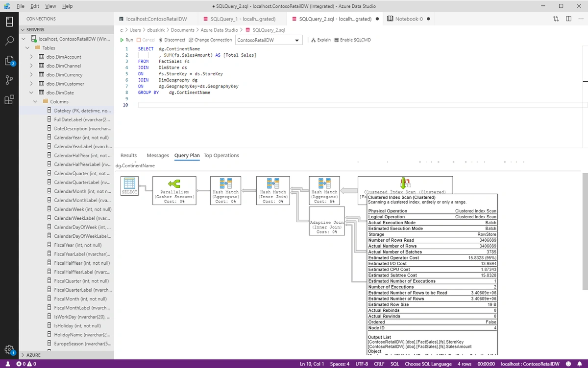Open the Connections view in activity bar
The width and height of the screenshot is (588, 368).
[9, 22]
